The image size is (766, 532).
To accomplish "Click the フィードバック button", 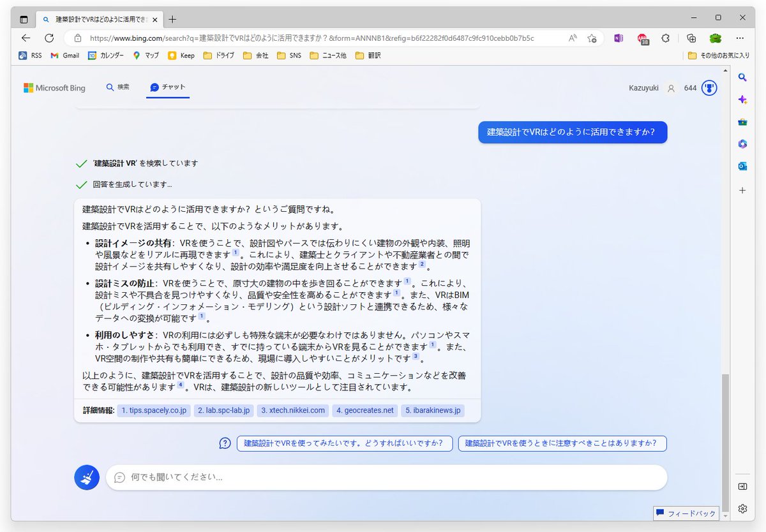I will tap(686, 513).
